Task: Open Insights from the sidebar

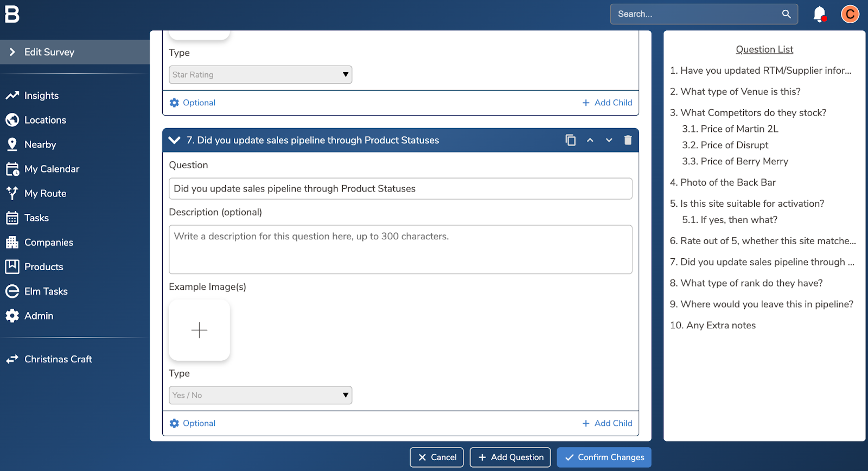Action: [x=41, y=96]
